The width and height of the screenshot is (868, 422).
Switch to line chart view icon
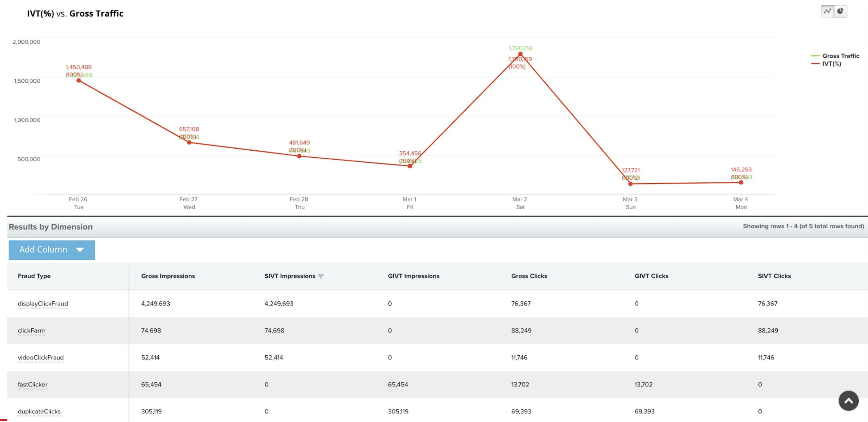pos(827,11)
